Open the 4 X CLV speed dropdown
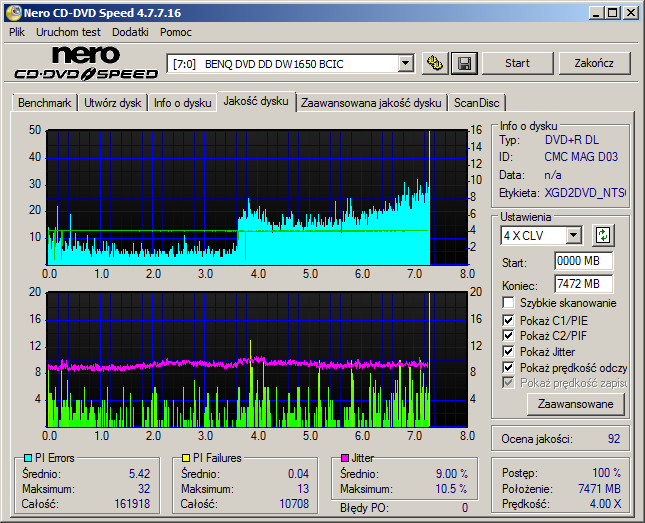 tap(573, 236)
